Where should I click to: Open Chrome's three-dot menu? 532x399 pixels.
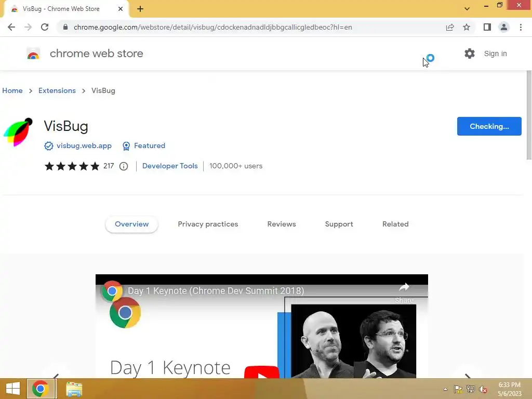pyautogui.click(x=521, y=27)
